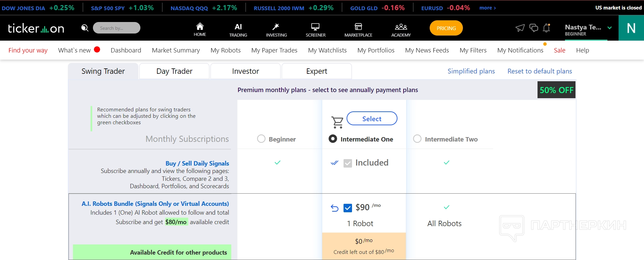Switch to the Day Trader tab
Screen dimensions: 644x260
point(174,71)
